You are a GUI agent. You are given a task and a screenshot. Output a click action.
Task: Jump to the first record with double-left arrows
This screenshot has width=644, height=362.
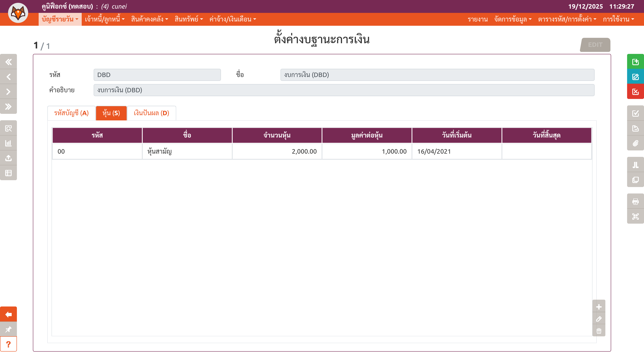pyautogui.click(x=8, y=62)
